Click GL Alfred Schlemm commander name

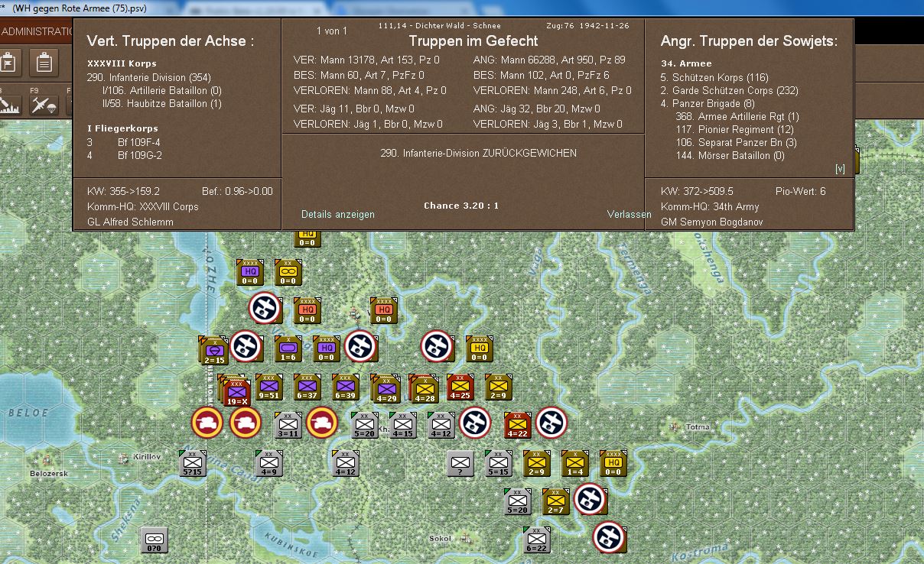coord(130,222)
